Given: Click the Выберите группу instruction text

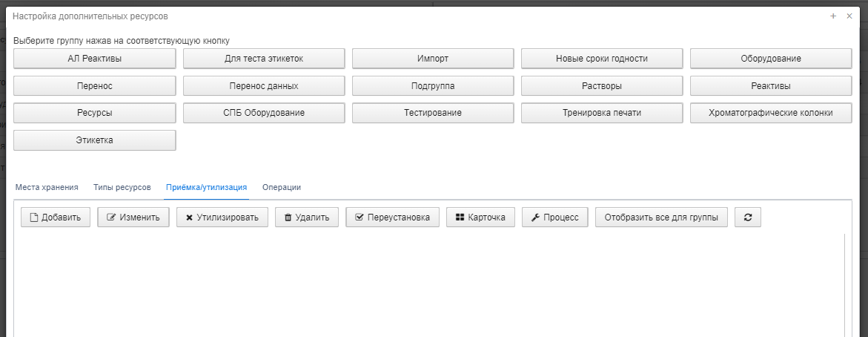Looking at the screenshot, I should coord(122,41).
